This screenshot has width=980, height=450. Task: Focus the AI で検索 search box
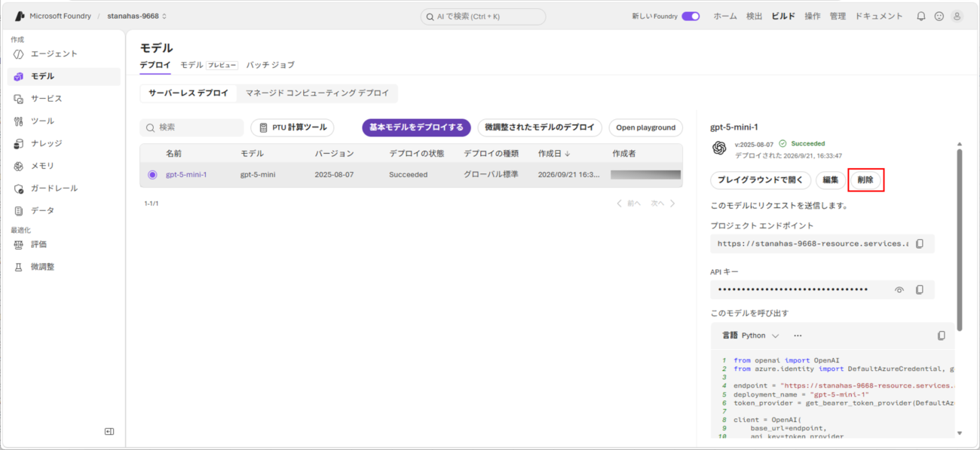[483, 17]
